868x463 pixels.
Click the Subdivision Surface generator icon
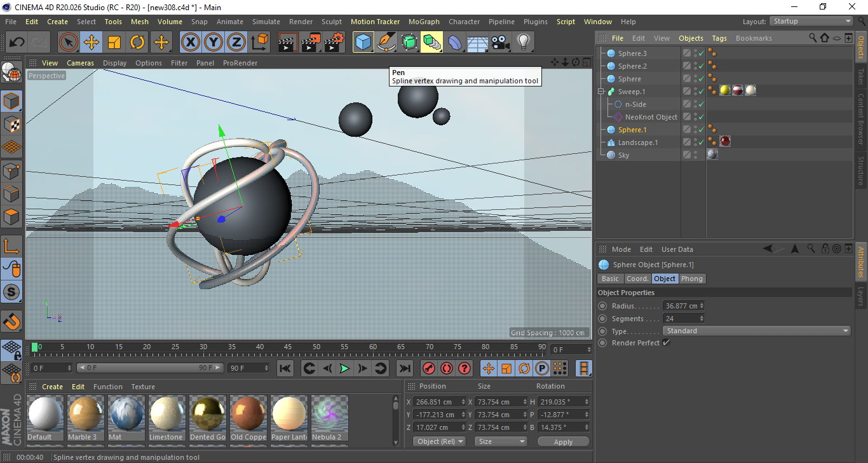click(409, 43)
